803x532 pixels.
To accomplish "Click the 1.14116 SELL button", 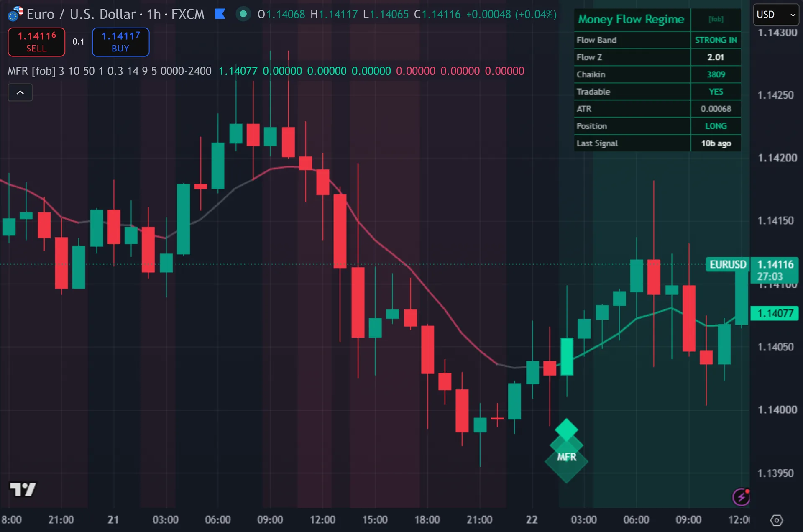I will point(37,42).
